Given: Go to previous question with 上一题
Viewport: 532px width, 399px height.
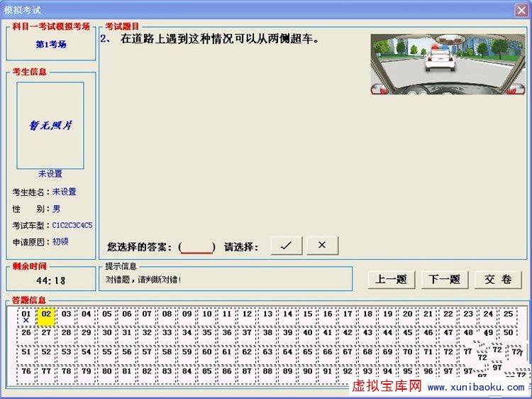Looking at the screenshot, I should [392, 279].
